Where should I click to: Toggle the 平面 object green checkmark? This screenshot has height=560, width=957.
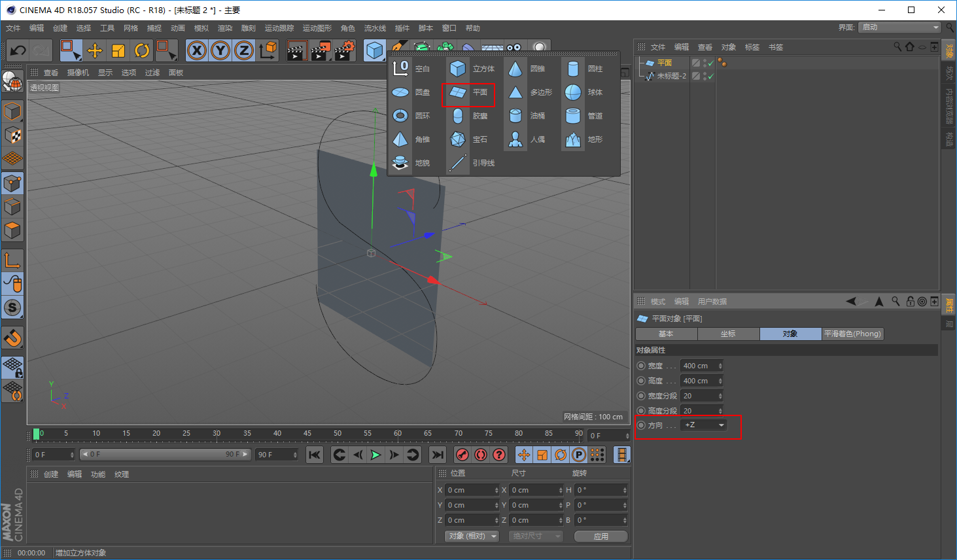tap(711, 63)
